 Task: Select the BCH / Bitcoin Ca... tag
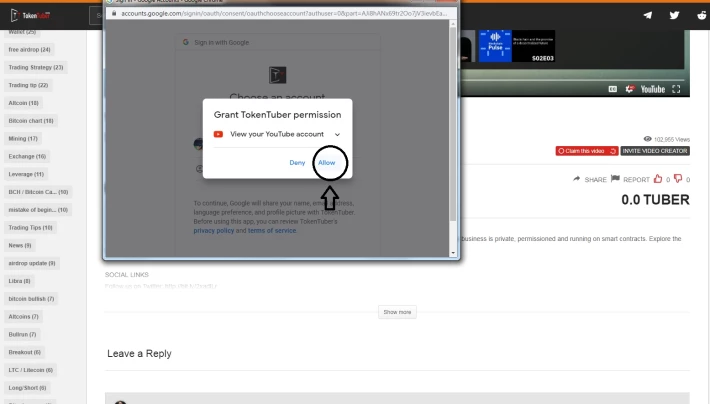click(x=38, y=192)
